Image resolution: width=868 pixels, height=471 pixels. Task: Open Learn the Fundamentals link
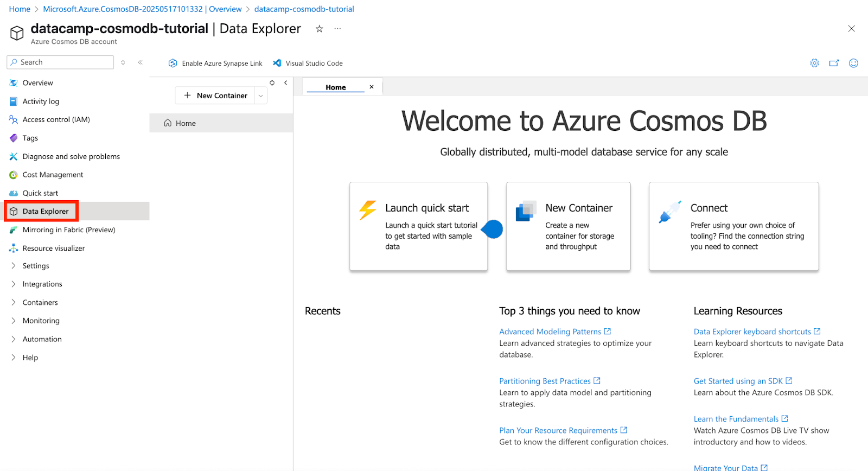[x=741, y=419]
